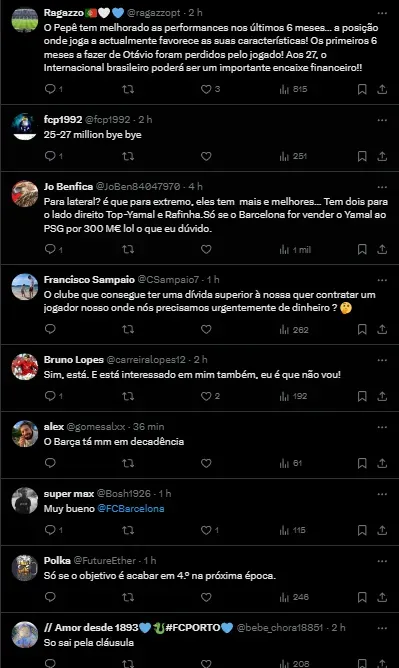399x668 pixels.
Task: Like super max's 'Muy bueno' tweet
Action: (207, 530)
